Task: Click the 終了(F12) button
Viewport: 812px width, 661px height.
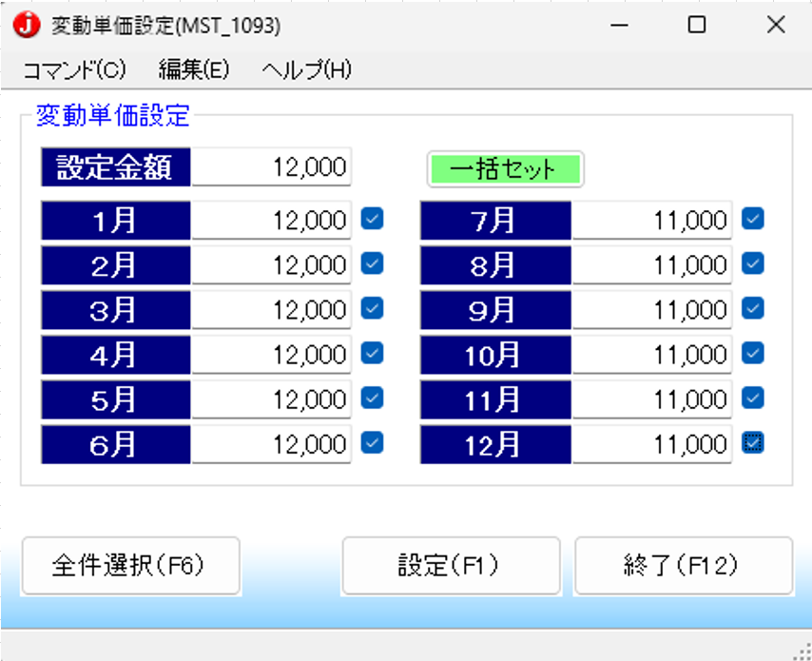Action: tap(684, 566)
